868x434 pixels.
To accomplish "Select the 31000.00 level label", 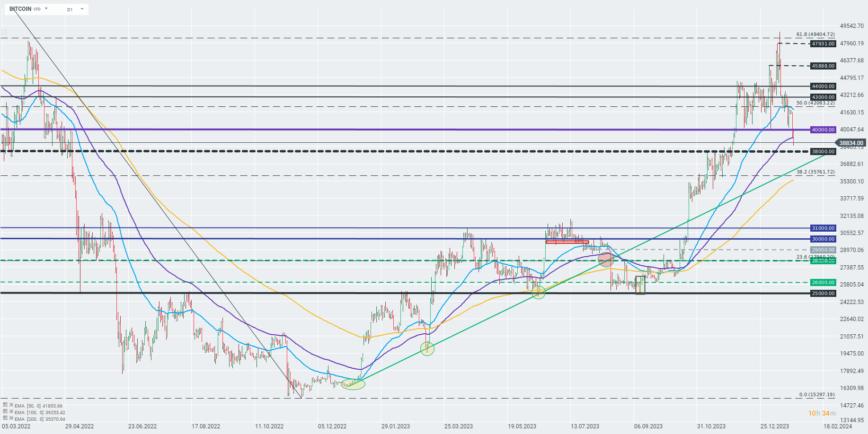I will coord(824,228).
